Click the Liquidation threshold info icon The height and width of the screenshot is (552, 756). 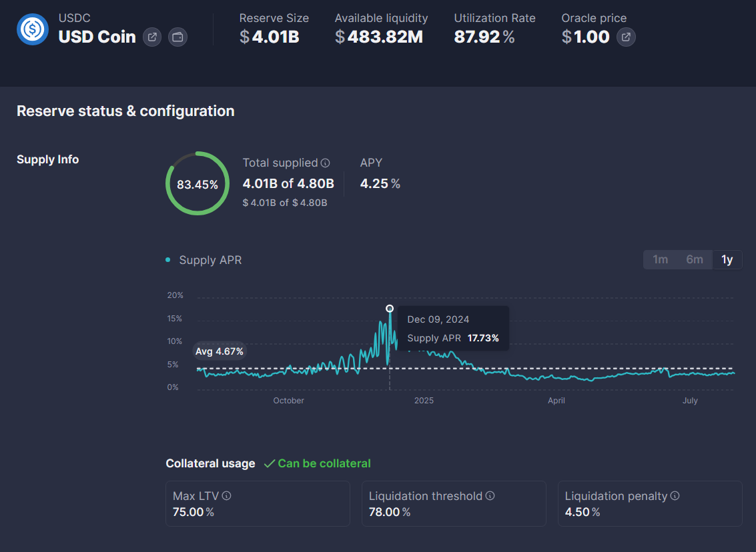pyautogui.click(x=490, y=495)
